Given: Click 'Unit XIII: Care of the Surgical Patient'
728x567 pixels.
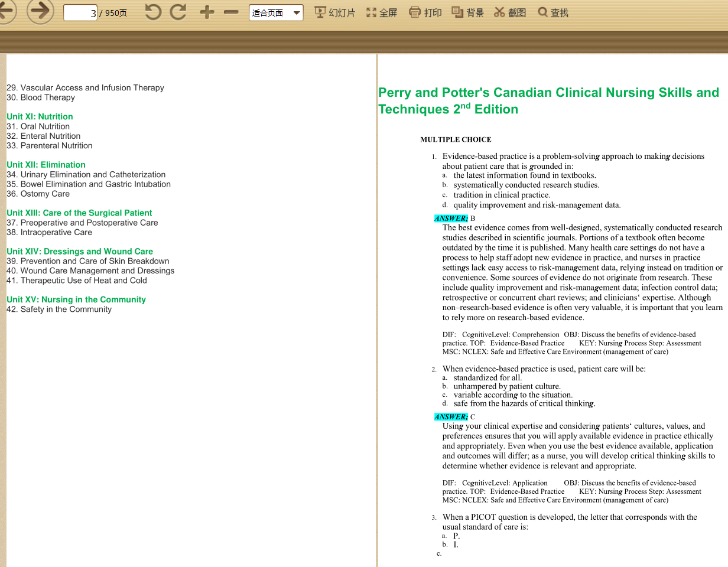Looking at the screenshot, I should (x=79, y=213).
